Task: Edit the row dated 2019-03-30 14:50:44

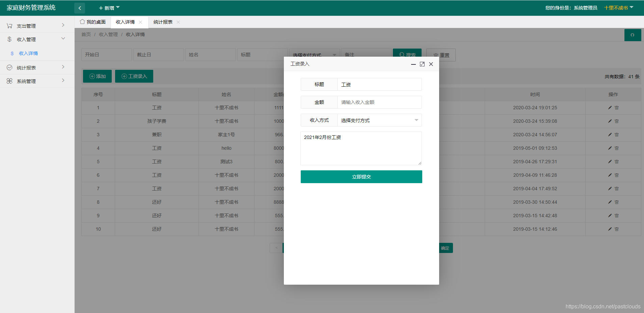Action: click(x=610, y=202)
